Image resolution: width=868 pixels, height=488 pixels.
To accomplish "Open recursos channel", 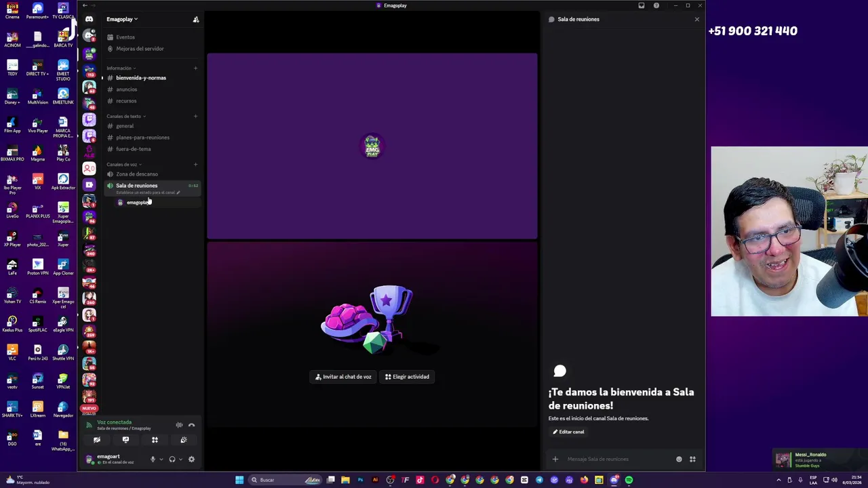I will click(126, 101).
